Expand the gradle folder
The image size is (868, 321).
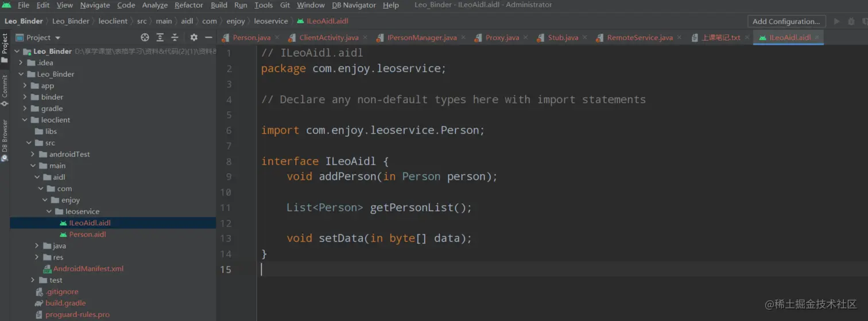click(25, 108)
